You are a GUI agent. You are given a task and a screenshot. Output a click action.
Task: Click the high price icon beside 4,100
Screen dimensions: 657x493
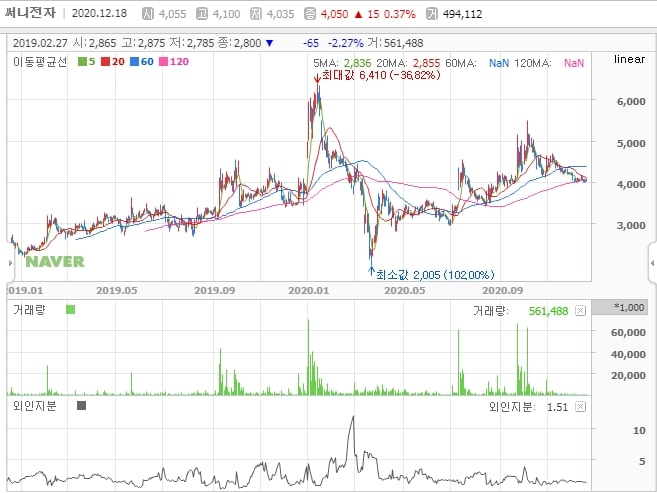[x=202, y=14]
